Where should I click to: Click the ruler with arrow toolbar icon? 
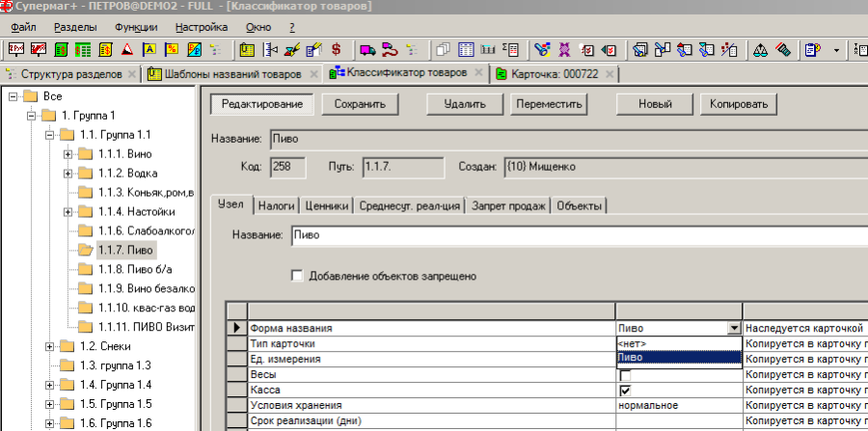(x=270, y=50)
